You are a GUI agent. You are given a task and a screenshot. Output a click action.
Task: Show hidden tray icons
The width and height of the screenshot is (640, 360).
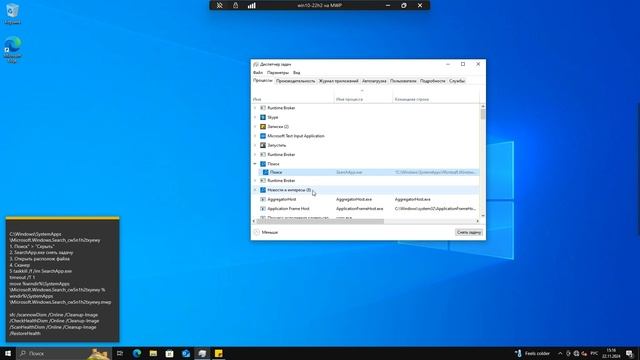[560, 353]
